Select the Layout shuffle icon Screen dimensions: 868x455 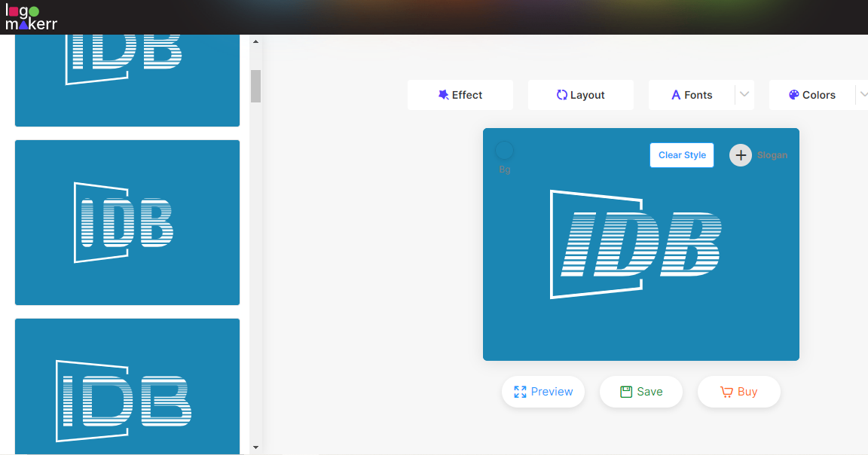tap(561, 94)
